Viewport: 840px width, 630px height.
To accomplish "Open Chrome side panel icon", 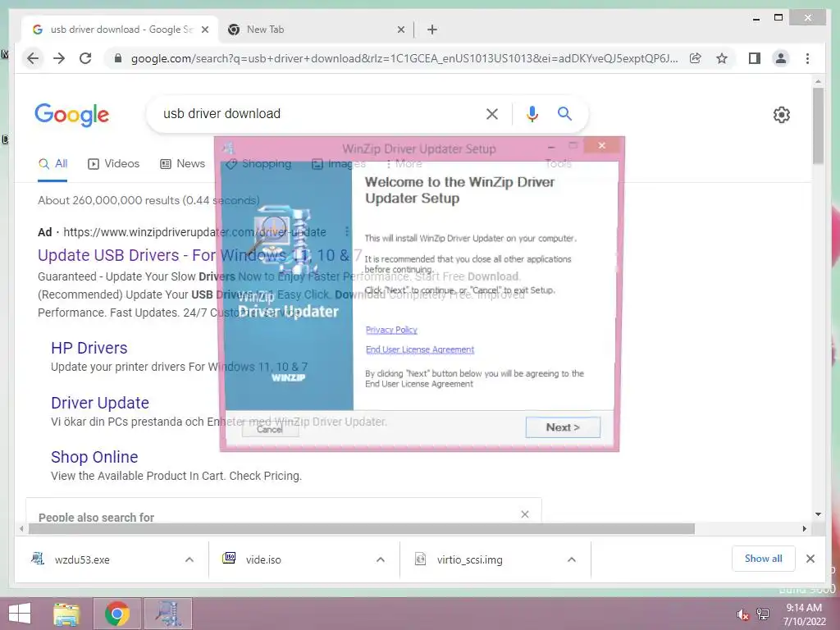I will [755, 58].
